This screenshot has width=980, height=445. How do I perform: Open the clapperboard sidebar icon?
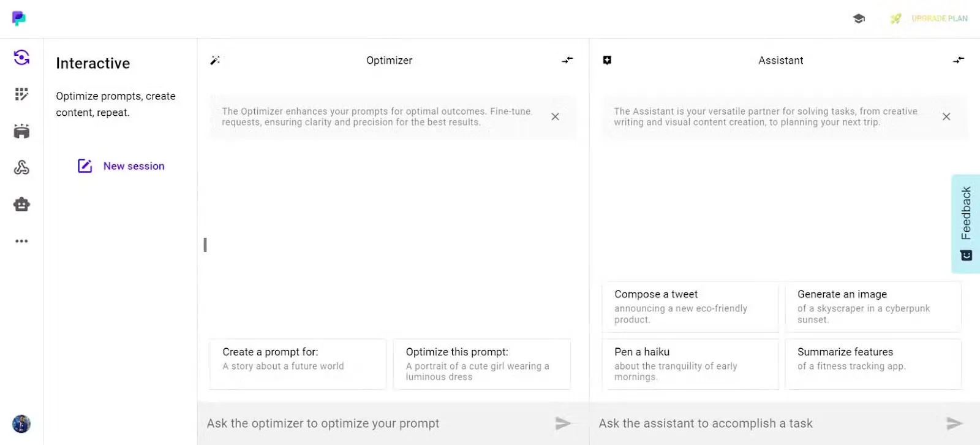tap(21, 131)
